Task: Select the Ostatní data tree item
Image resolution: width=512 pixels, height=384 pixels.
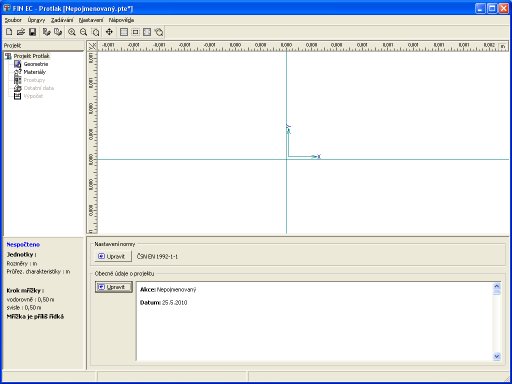Action: 39,88
